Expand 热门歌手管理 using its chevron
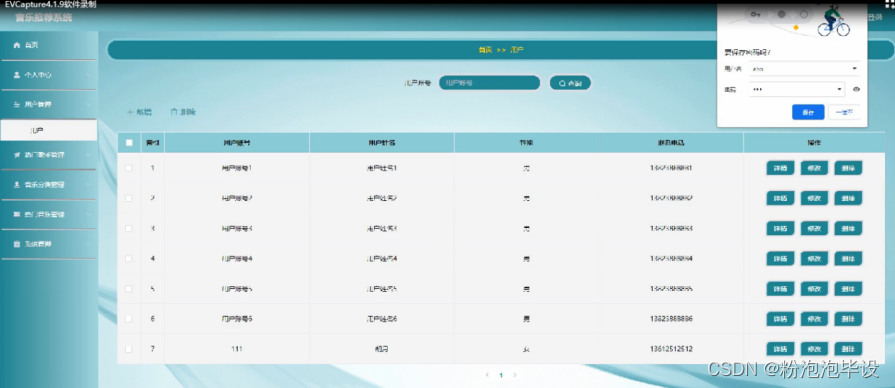Image resolution: width=895 pixels, height=388 pixels. tap(88, 155)
